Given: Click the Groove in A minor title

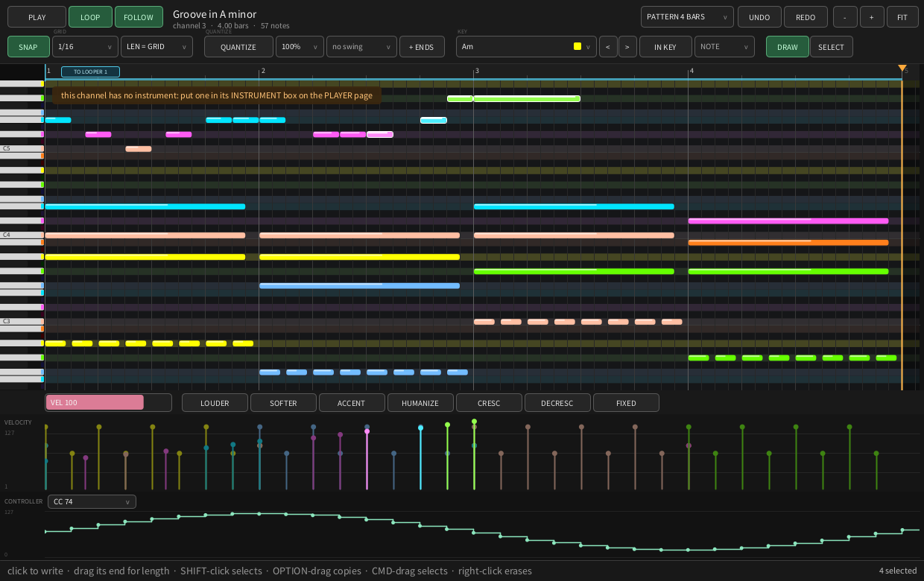Looking at the screenshot, I should pos(215,14).
